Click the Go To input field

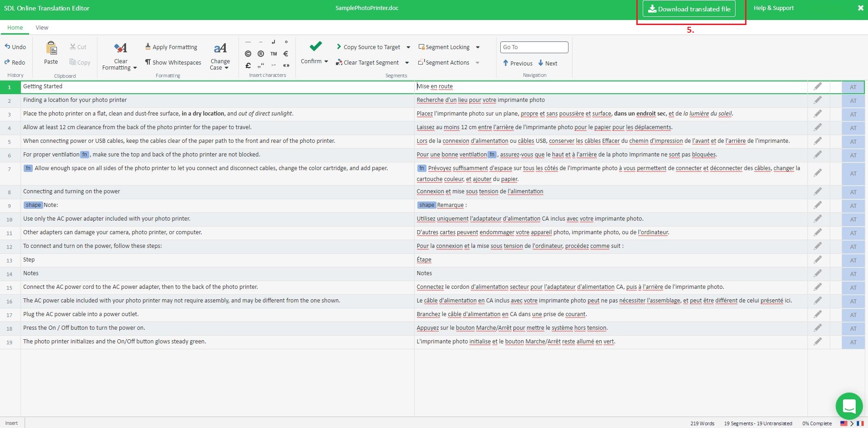[x=534, y=47]
